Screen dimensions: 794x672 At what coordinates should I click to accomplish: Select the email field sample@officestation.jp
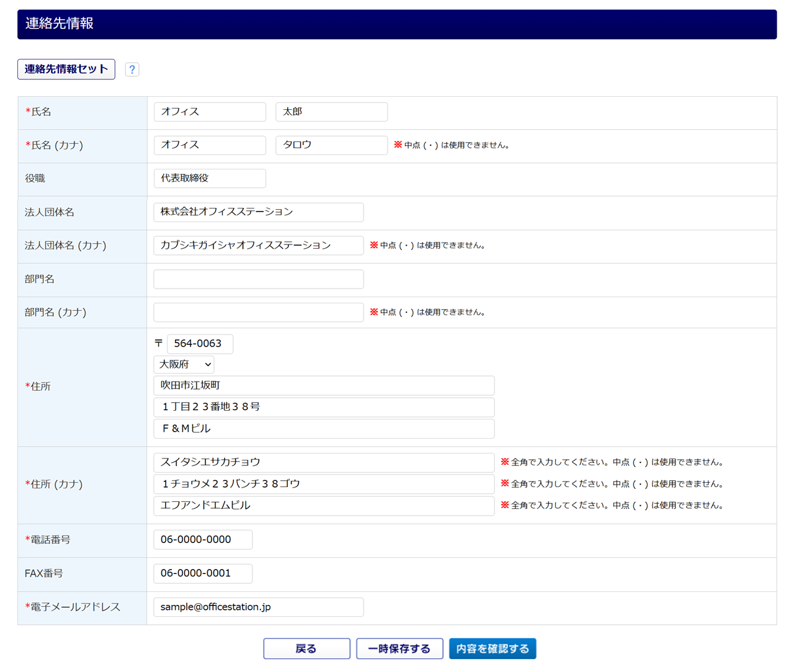tap(258, 607)
